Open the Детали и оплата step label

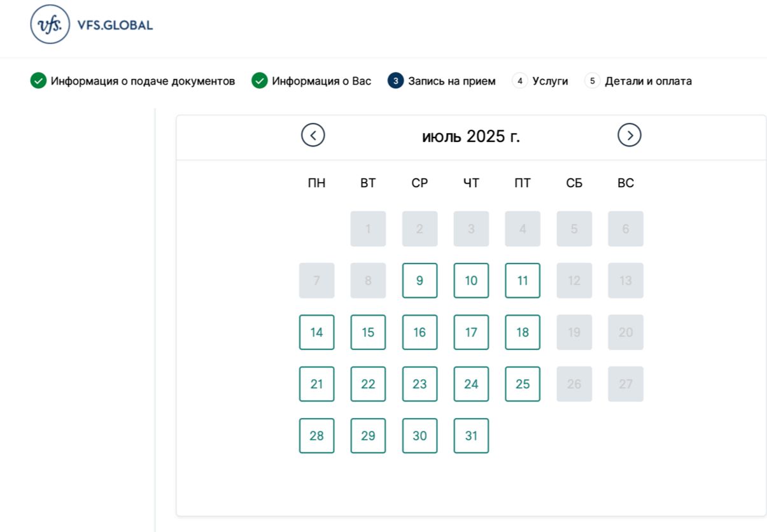coord(648,81)
